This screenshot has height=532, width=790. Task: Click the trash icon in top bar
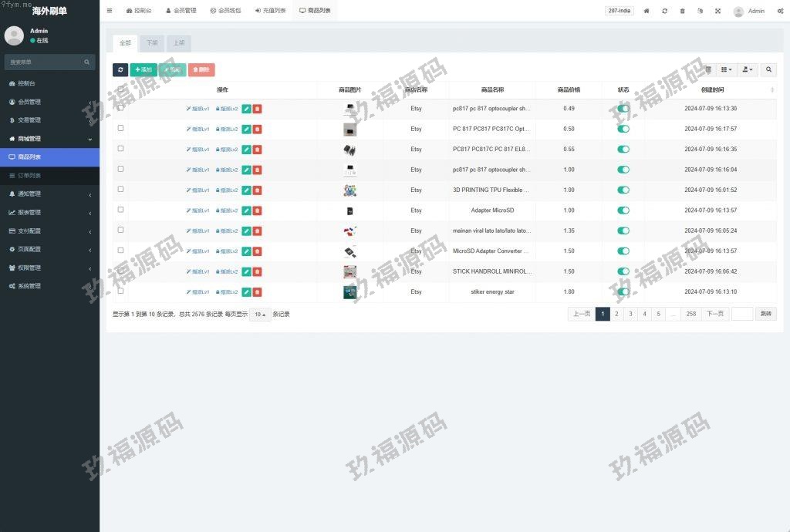point(682,11)
